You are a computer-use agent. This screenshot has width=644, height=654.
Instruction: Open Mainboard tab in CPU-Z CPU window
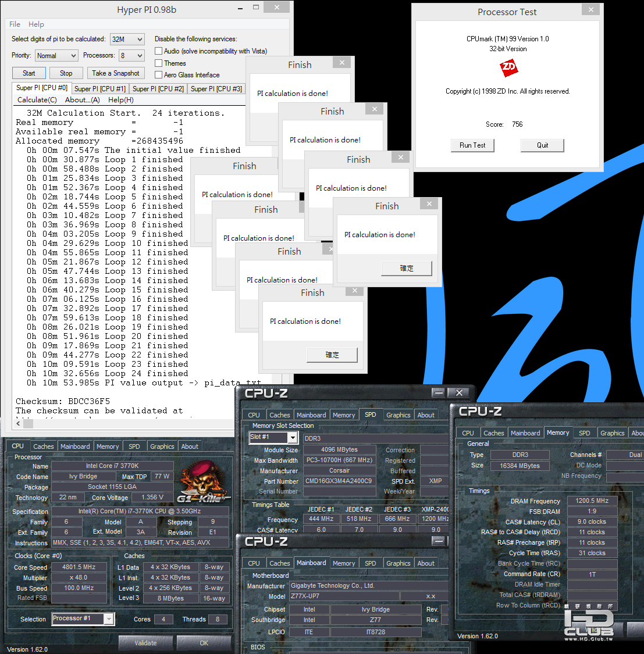pos(75,446)
